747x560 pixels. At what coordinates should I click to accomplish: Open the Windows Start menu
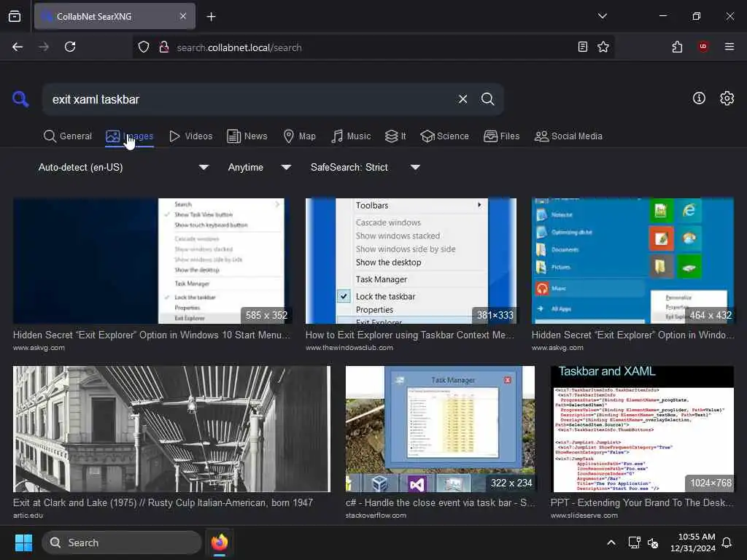point(23,542)
